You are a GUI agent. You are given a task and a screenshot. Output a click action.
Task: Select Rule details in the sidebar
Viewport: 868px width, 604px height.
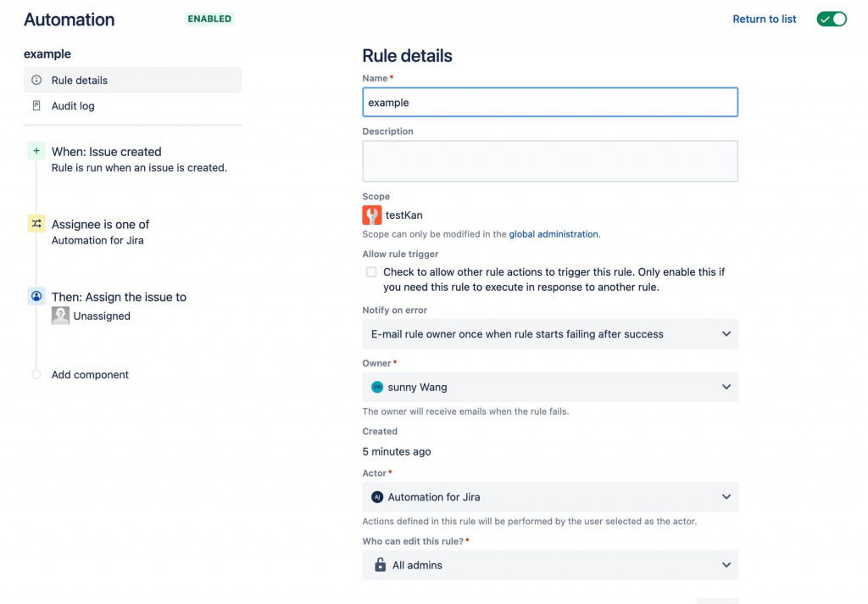[x=80, y=81]
